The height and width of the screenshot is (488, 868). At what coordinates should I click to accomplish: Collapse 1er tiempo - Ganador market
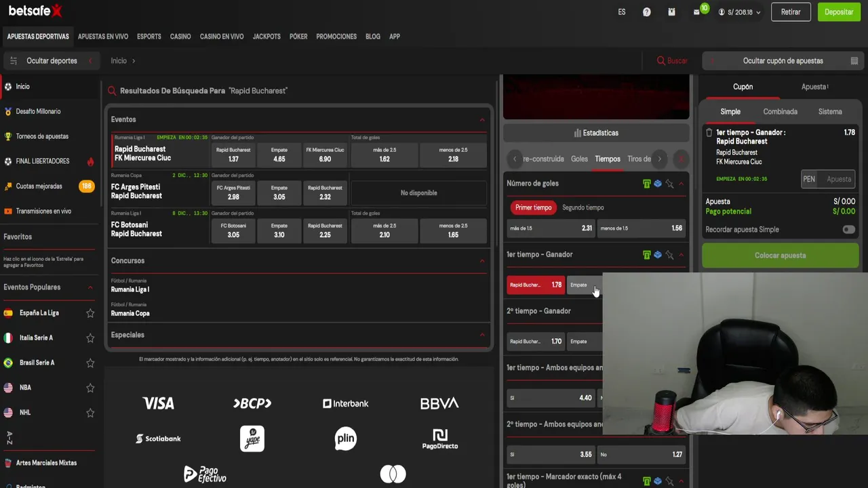point(681,255)
